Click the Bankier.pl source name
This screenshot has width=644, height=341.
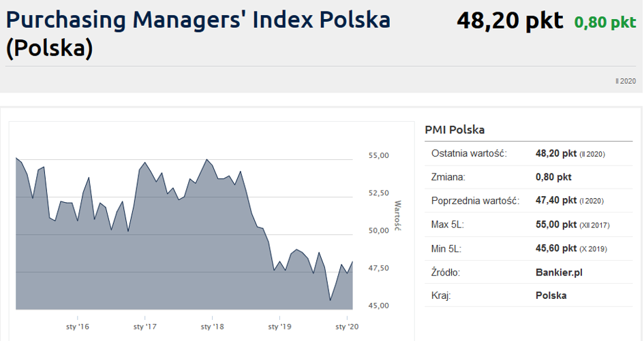click(x=559, y=272)
